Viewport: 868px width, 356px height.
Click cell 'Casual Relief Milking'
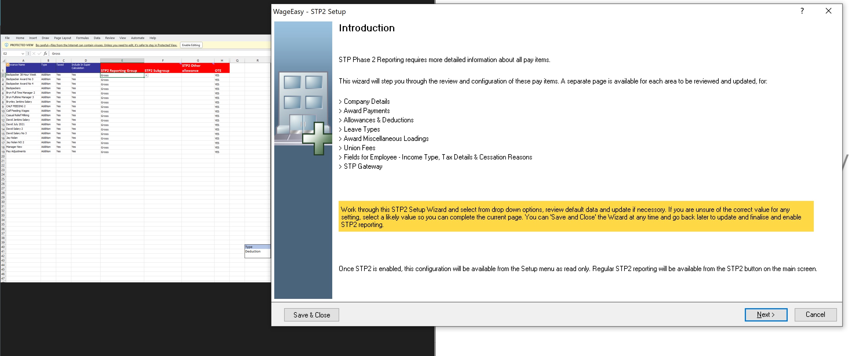(23, 115)
